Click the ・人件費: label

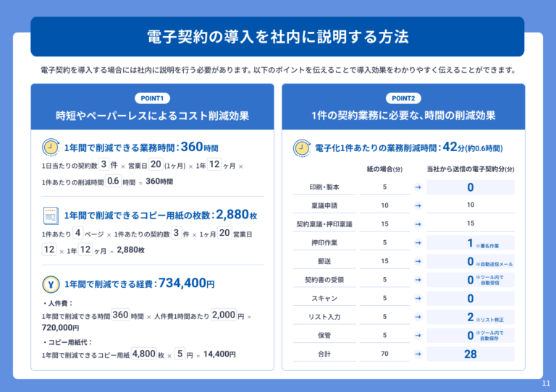pyautogui.click(x=57, y=304)
